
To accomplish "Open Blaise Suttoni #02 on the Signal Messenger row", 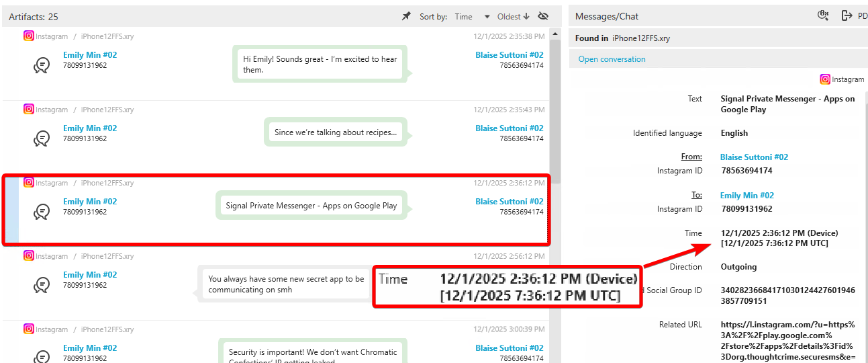I will coord(510,202).
